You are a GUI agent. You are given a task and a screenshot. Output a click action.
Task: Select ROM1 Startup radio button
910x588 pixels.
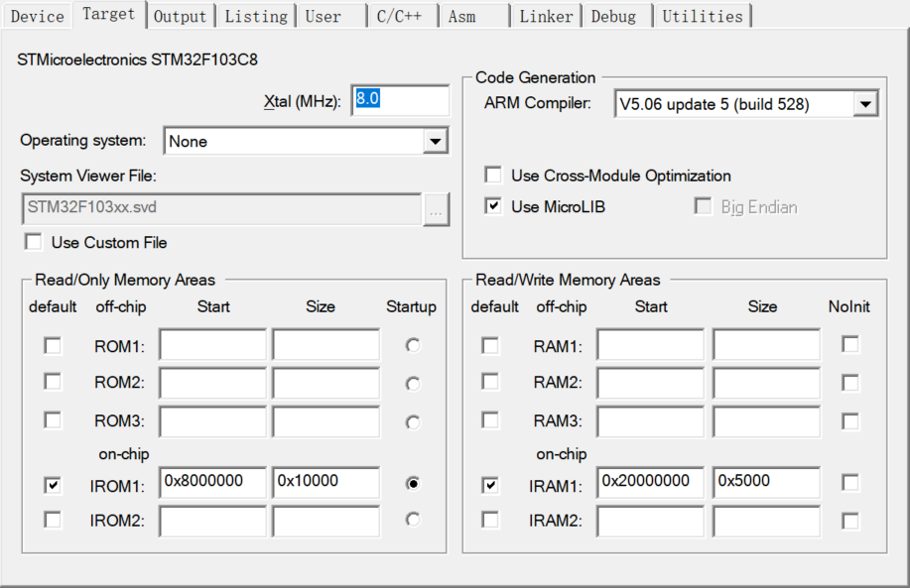click(413, 346)
